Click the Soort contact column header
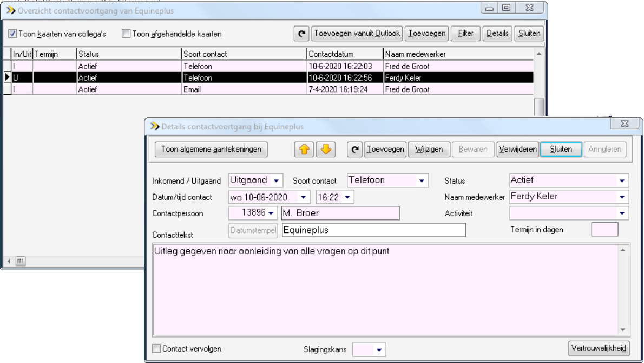Image resolution: width=644 pixels, height=363 pixels. 244,54
